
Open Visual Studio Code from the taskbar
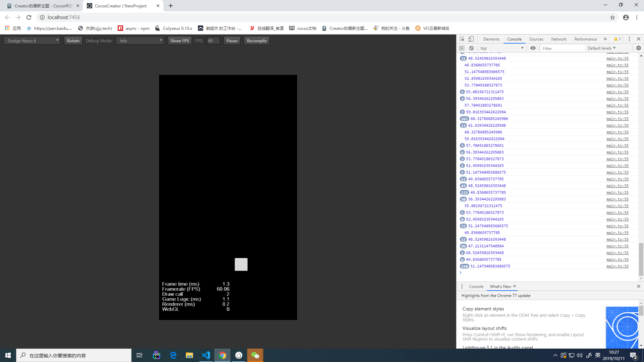coord(206,355)
